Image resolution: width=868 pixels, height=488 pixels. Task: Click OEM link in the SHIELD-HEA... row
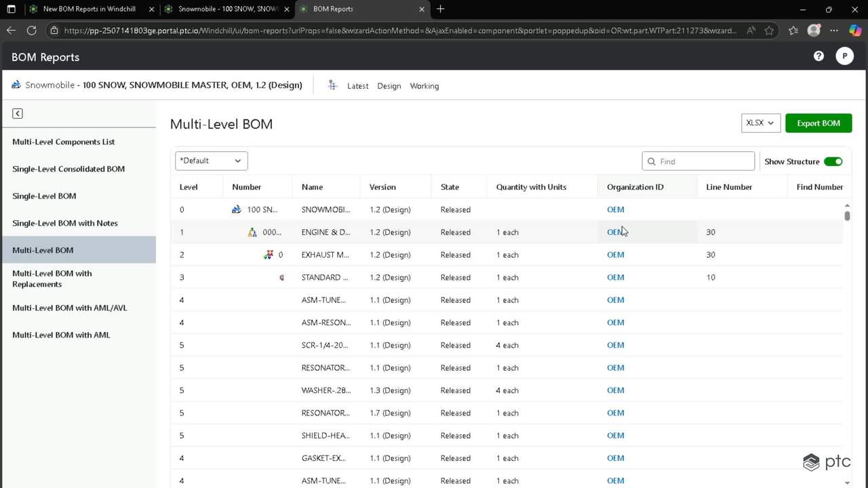[x=615, y=436]
